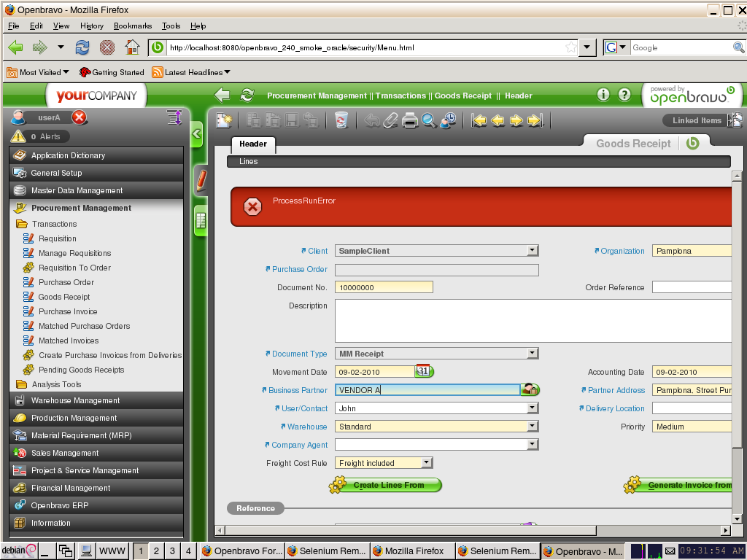Open the User/Contact dropdown list
The height and width of the screenshot is (560, 747).
point(532,408)
